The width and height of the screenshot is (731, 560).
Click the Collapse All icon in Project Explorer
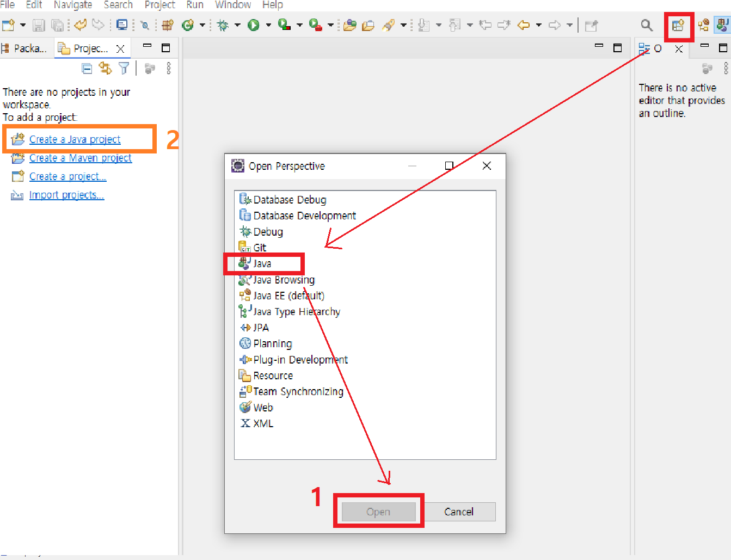tap(87, 68)
